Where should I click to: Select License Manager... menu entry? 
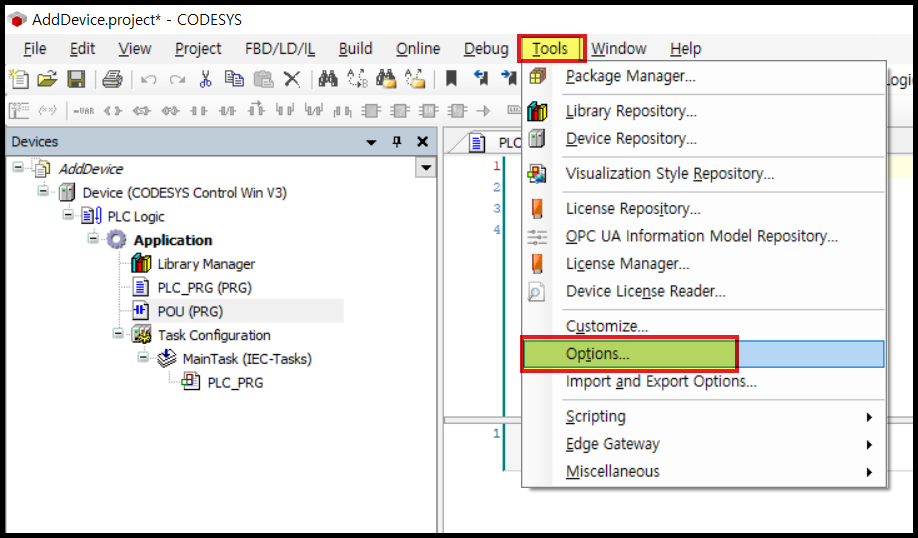(703, 264)
